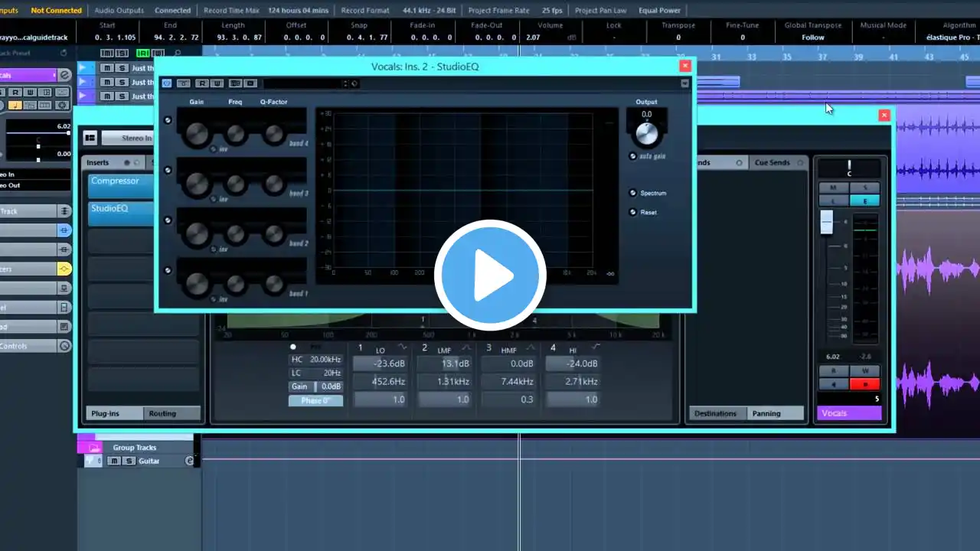Open the Stereo In input routing selector
980x551 pixels.
click(x=126, y=139)
